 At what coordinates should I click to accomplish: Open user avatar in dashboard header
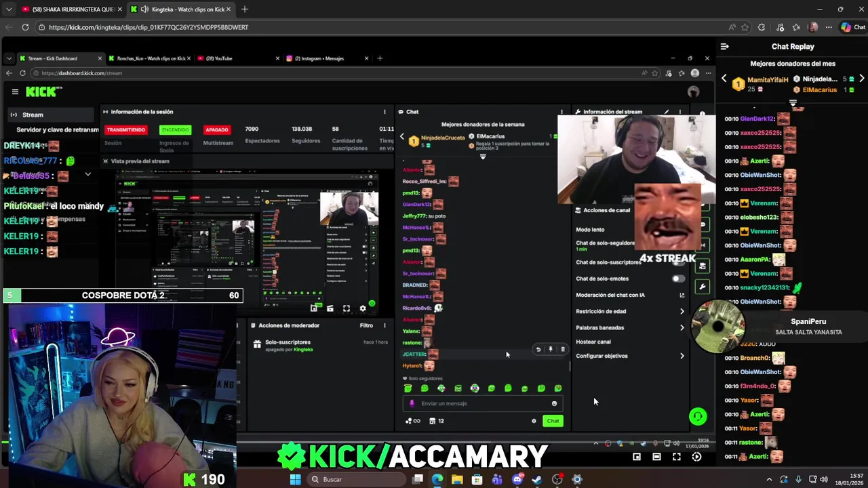pos(693,91)
